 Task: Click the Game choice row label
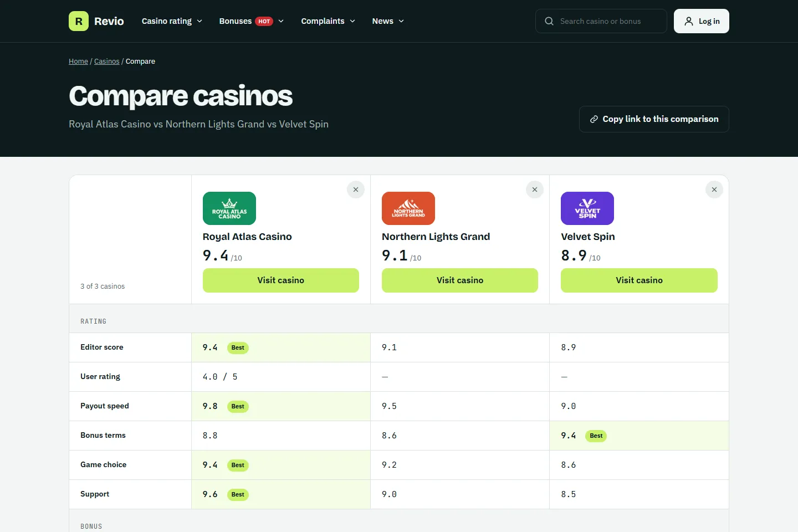104,465
